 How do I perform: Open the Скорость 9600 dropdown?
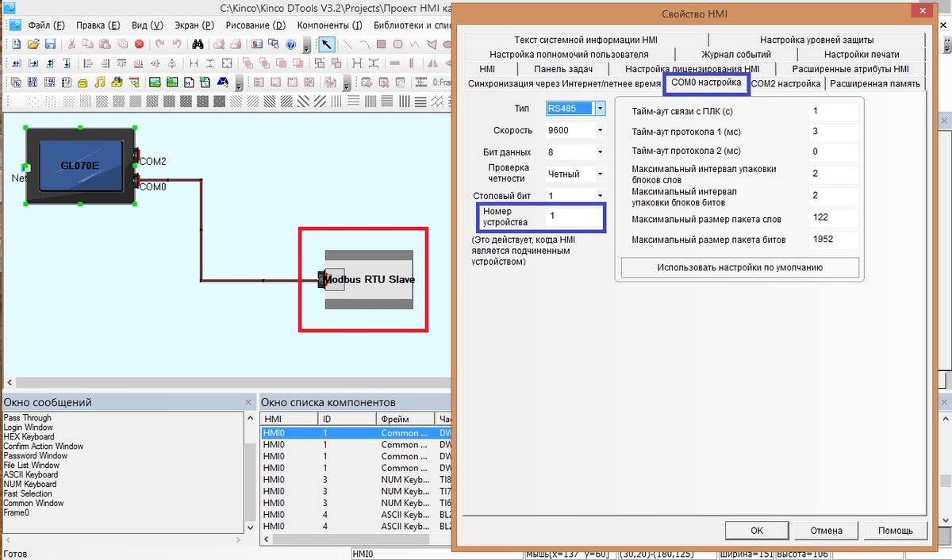601,130
